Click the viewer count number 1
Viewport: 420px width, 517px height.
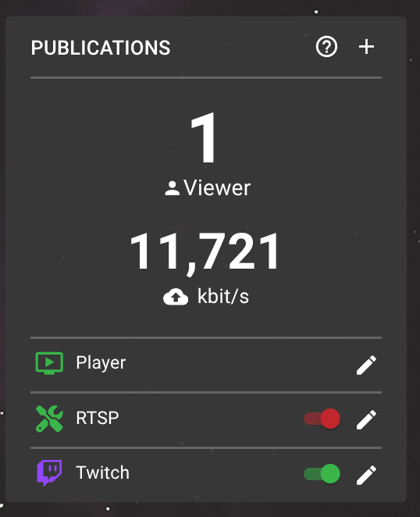coord(204,137)
